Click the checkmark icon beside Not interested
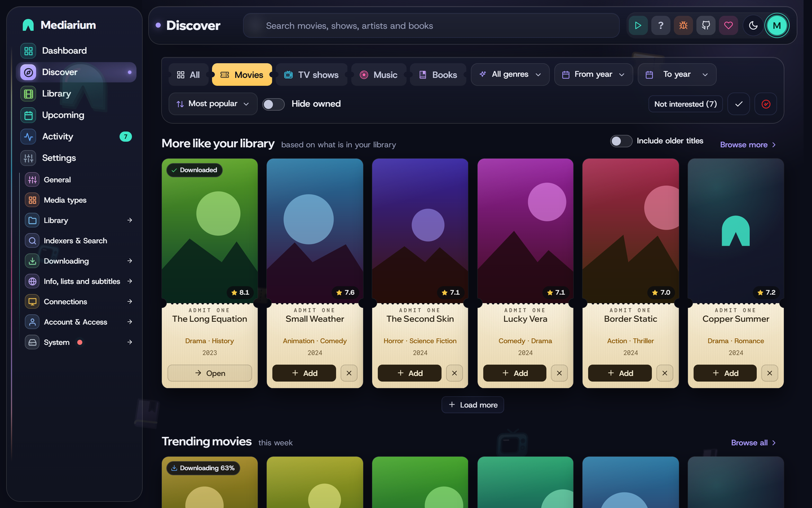812x508 pixels. pos(739,104)
